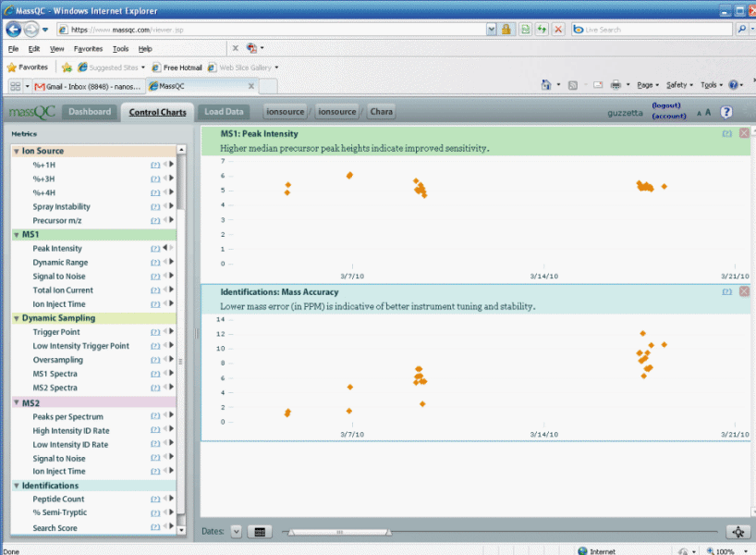Click the Live Search magnifier icon
Screen dimensions: 756x555
click(741, 30)
